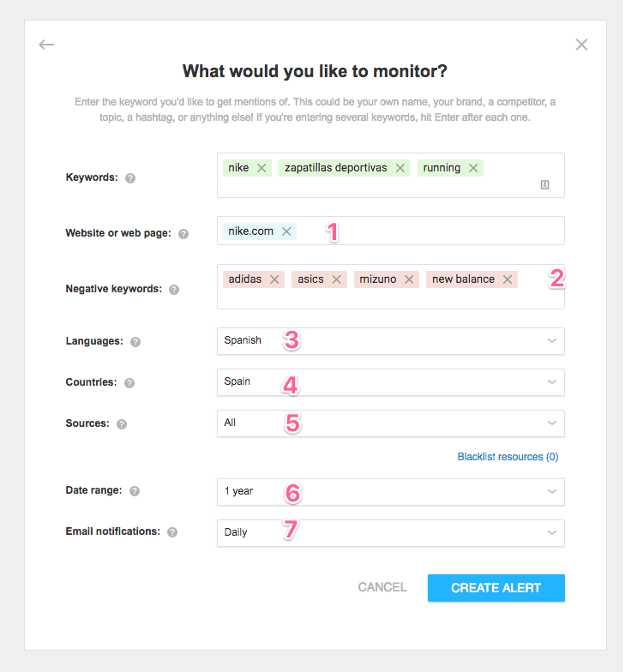Open help tooltip next to Keywords
The image size is (625, 672).
pyautogui.click(x=130, y=178)
